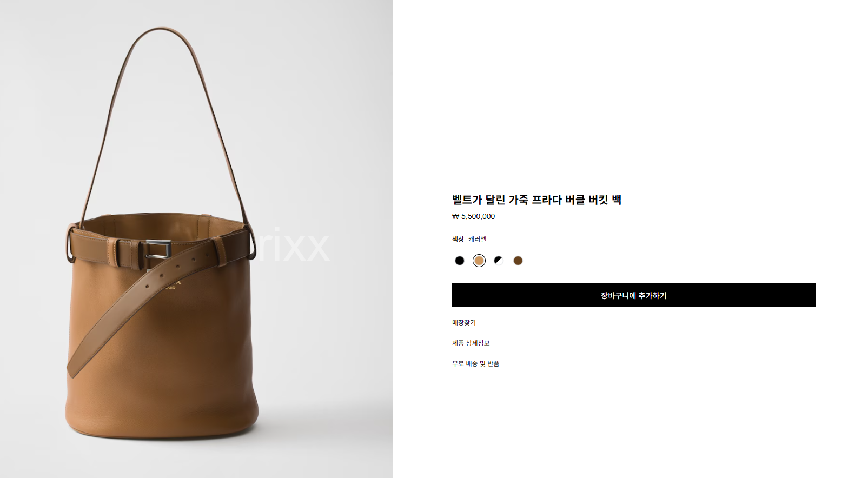Click the 장바구니에 추가하기 button
Viewport: 868px width, 478px height.
633,295
